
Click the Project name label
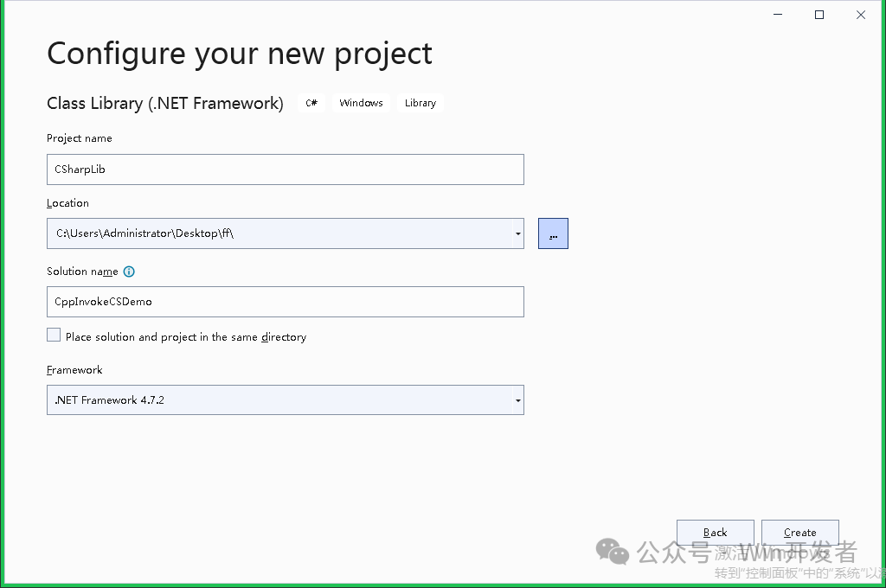tap(79, 138)
